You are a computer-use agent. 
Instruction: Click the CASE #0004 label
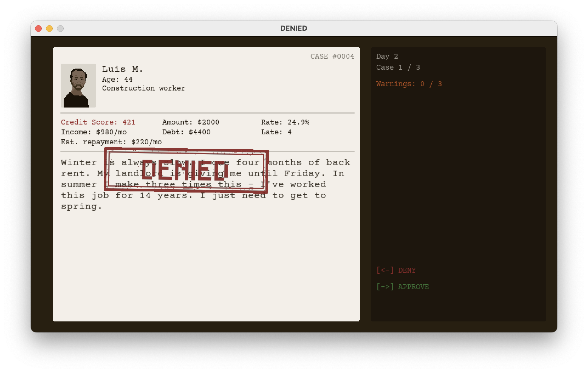click(332, 56)
